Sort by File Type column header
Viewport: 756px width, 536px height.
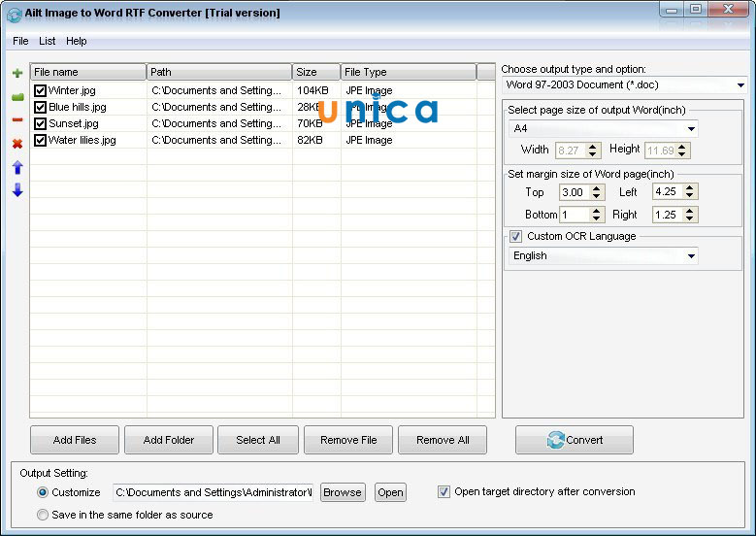[409, 72]
